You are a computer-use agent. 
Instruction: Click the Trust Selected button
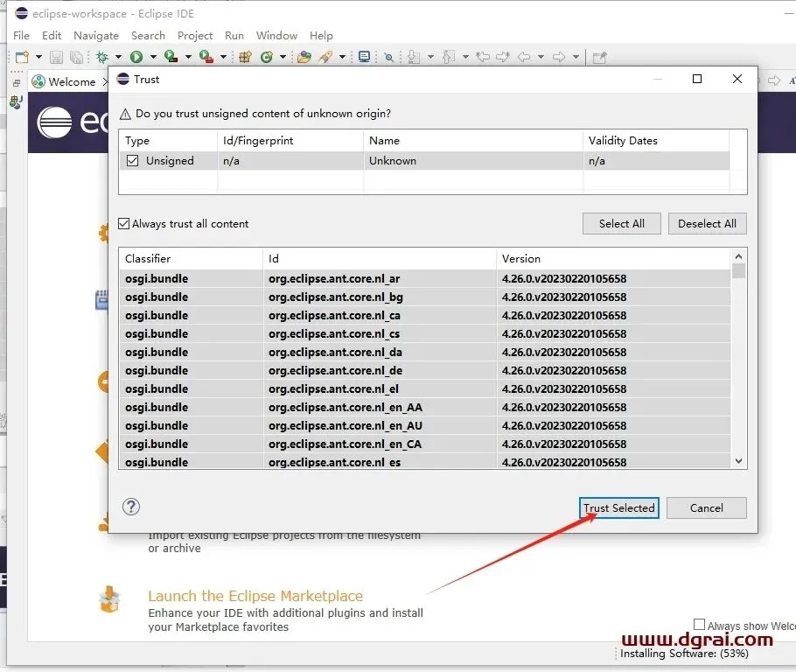point(618,507)
